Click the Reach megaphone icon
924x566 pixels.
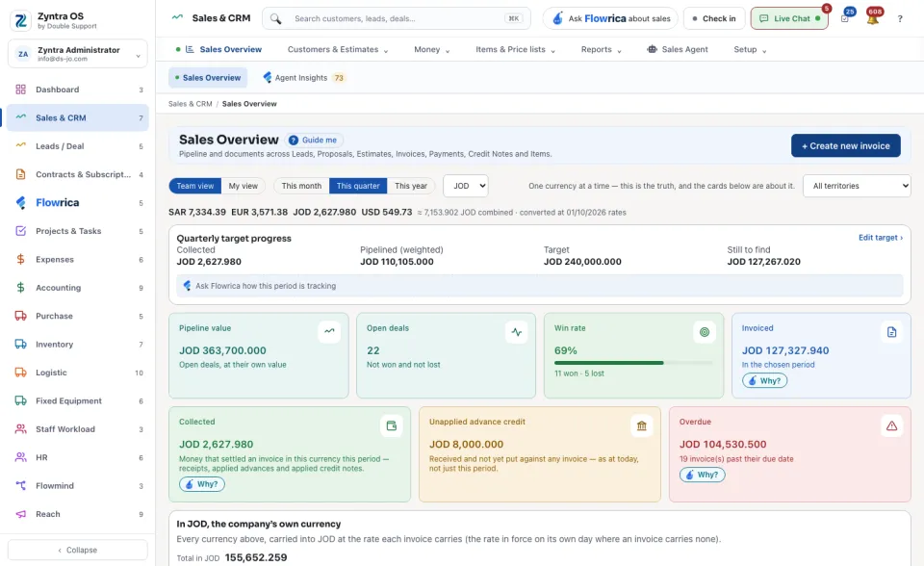coord(20,514)
